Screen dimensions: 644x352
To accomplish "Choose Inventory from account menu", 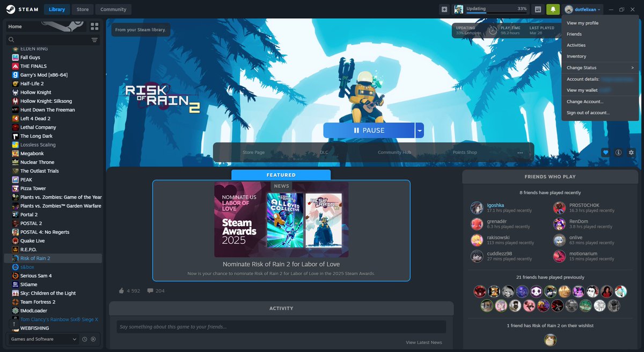I will [576, 56].
